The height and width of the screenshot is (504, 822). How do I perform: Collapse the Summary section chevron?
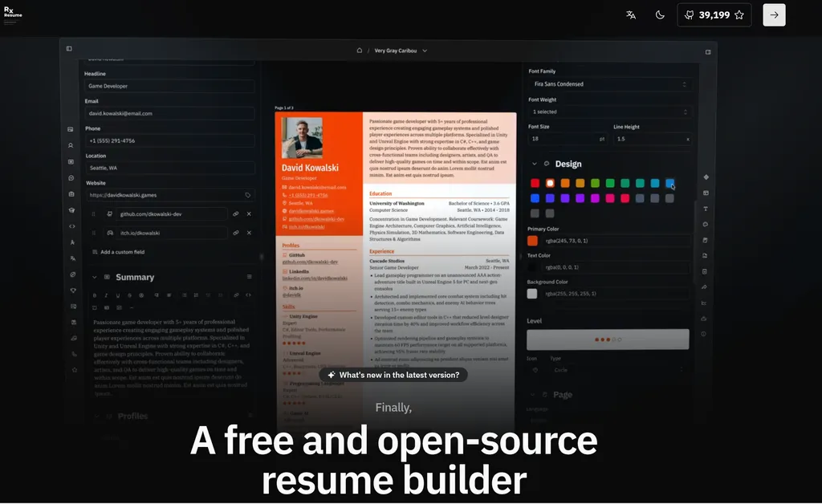[95, 277]
